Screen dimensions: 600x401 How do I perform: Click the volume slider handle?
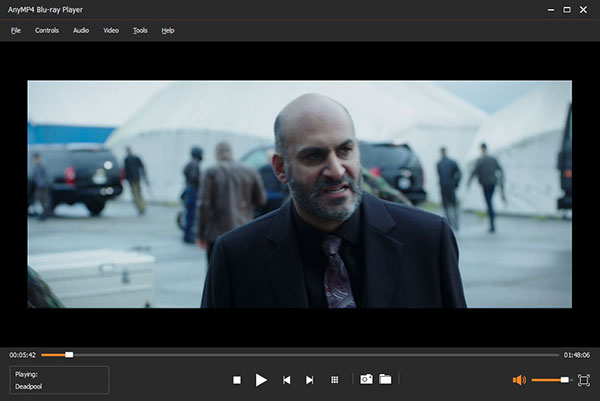566,380
